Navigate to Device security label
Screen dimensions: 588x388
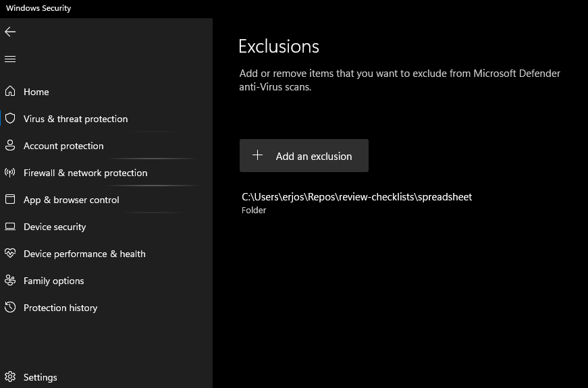pos(55,227)
